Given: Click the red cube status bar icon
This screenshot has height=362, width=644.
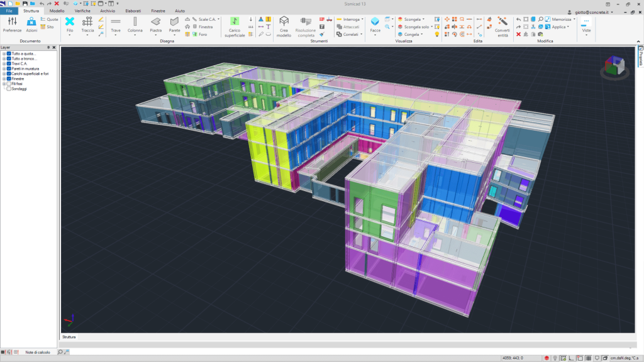Looking at the screenshot, I should coord(547,358).
